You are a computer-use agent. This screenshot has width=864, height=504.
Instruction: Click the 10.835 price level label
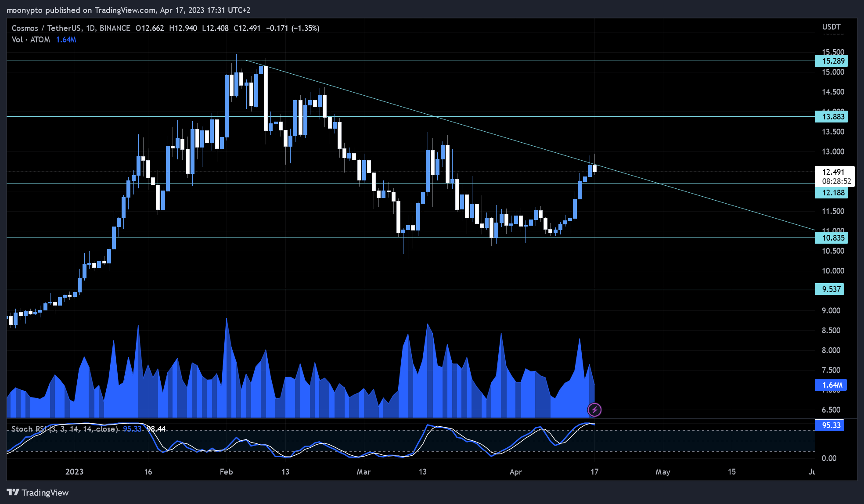pyautogui.click(x=832, y=238)
